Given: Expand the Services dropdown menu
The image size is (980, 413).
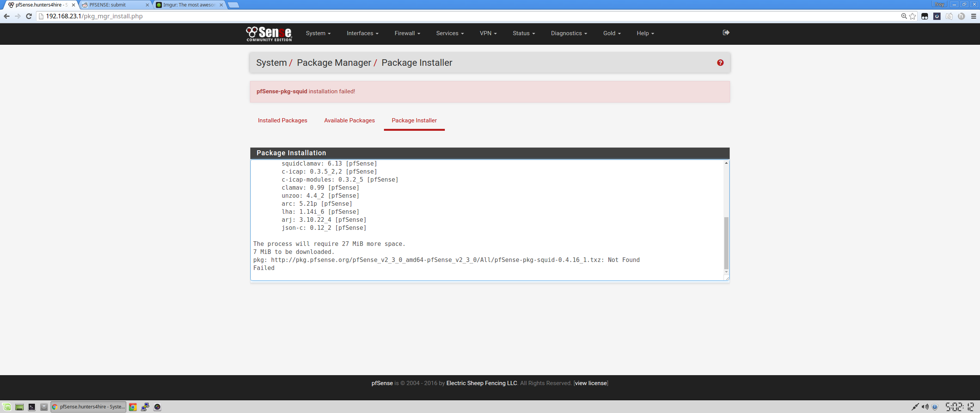Looking at the screenshot, I should 449,33.
